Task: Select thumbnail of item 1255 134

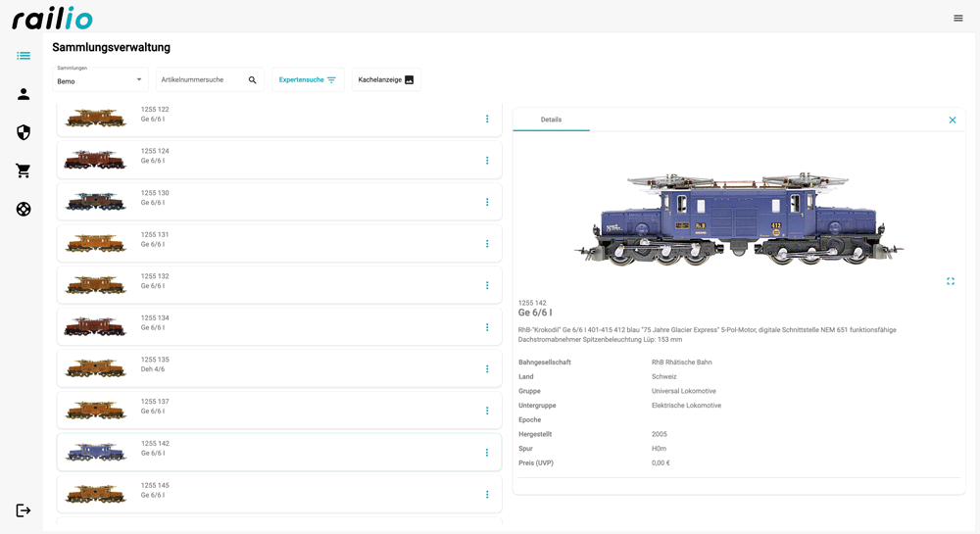Action: (x=95, y=326)
